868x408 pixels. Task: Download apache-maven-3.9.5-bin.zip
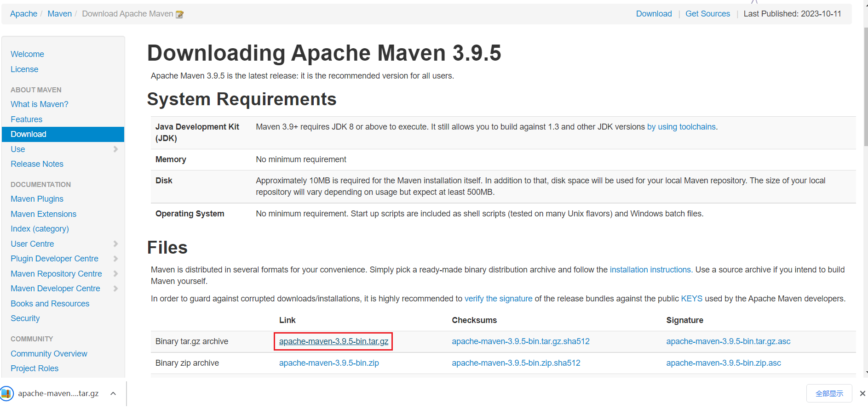click(329, 363)
